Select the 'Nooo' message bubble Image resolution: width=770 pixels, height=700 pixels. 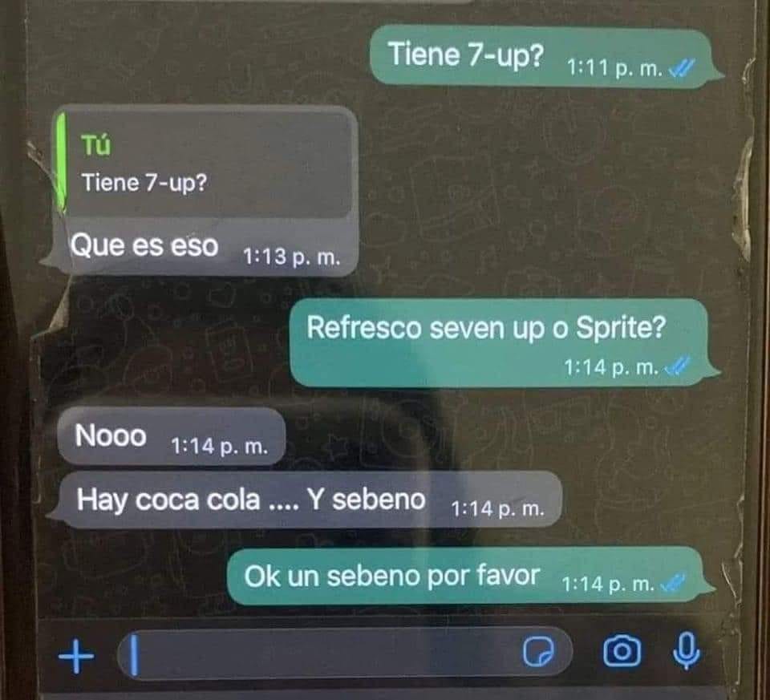coord(172,435)
